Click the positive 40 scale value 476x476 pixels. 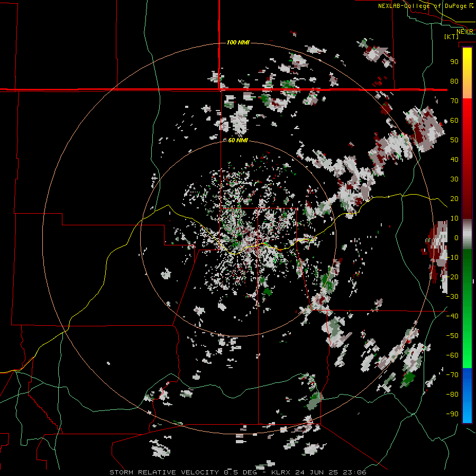(454, 159)
